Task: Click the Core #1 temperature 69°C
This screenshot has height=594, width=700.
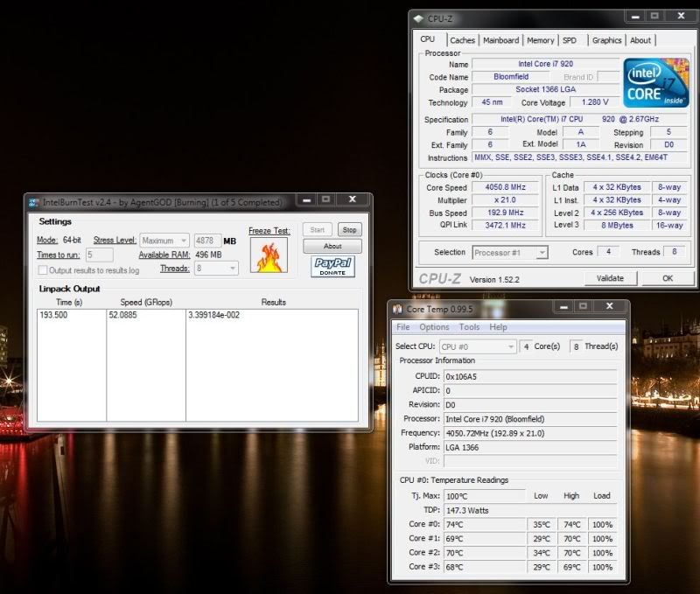Action: (485, 539)
